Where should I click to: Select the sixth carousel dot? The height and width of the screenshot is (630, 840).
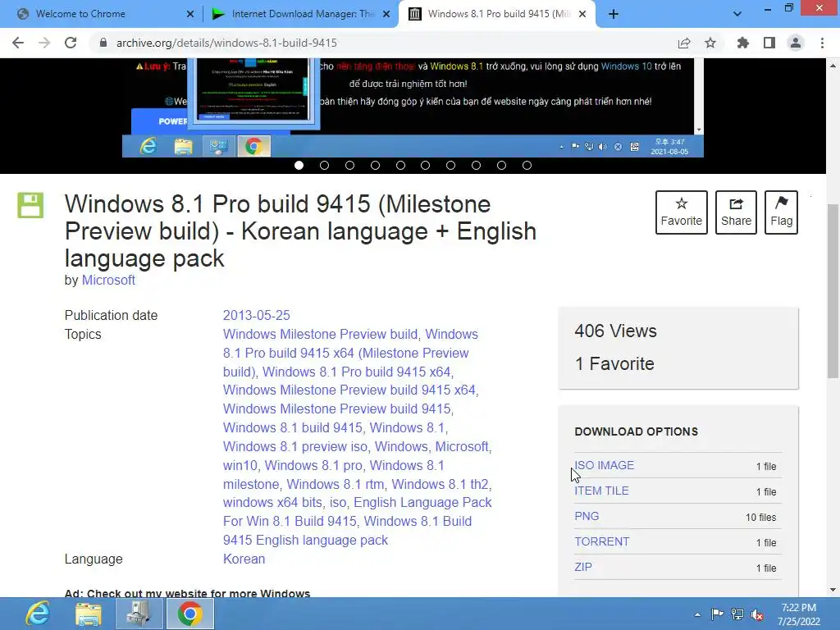point(426,166)
